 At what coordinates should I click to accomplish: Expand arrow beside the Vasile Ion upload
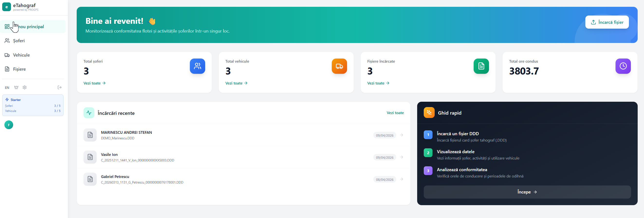[x=402, y=157]
